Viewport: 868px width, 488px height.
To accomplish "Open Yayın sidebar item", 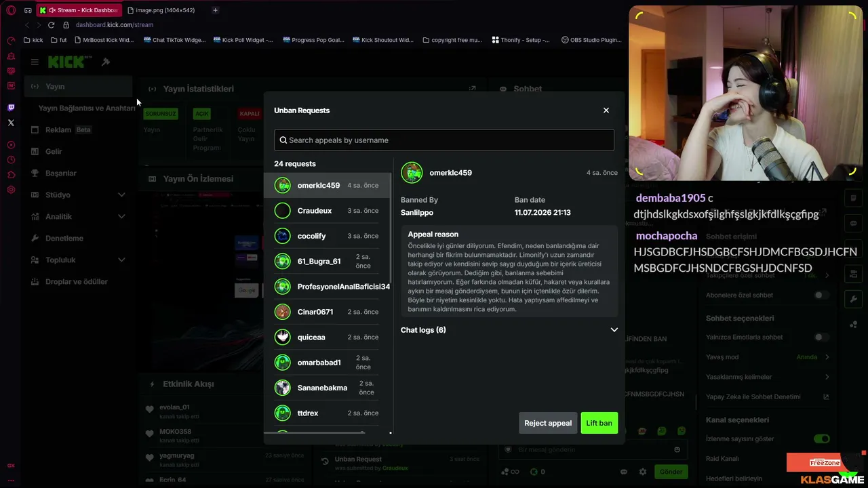I will tap(79, 86).
